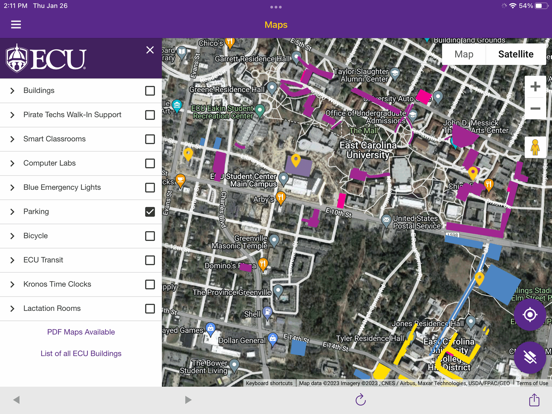Clear map layers with the layers button
552x414 pixels.
(x=529, y=357)
